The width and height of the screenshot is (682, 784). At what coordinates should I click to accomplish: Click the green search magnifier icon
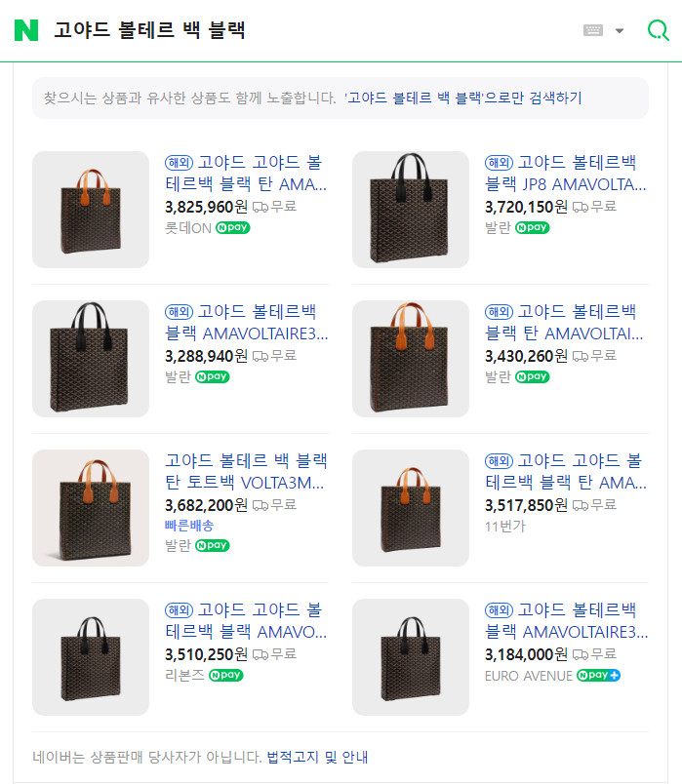659,30
